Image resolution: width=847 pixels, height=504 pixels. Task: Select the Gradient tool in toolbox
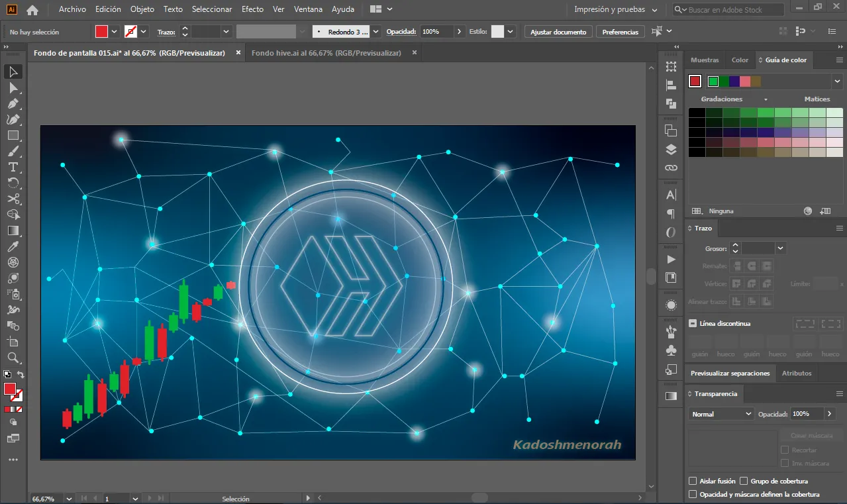coord(13,231)
